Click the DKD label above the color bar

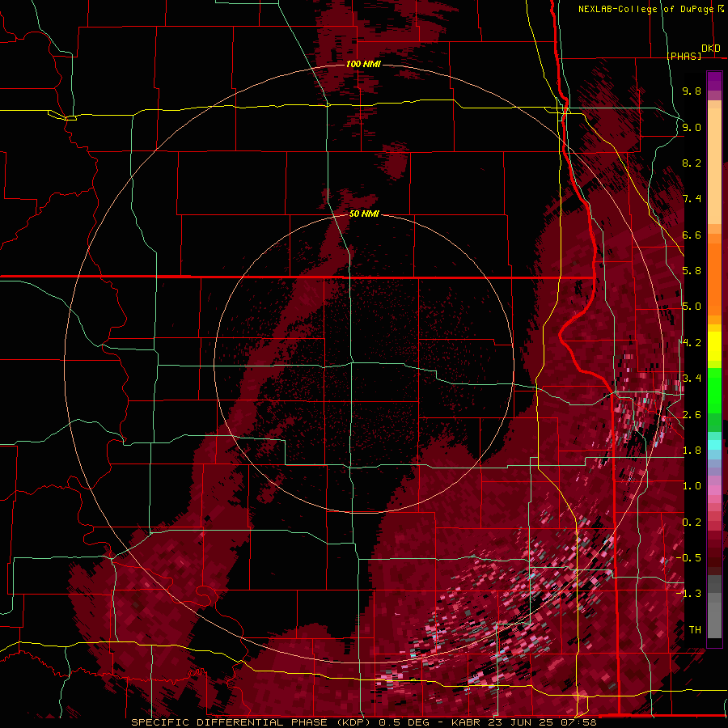coord(711,49)
